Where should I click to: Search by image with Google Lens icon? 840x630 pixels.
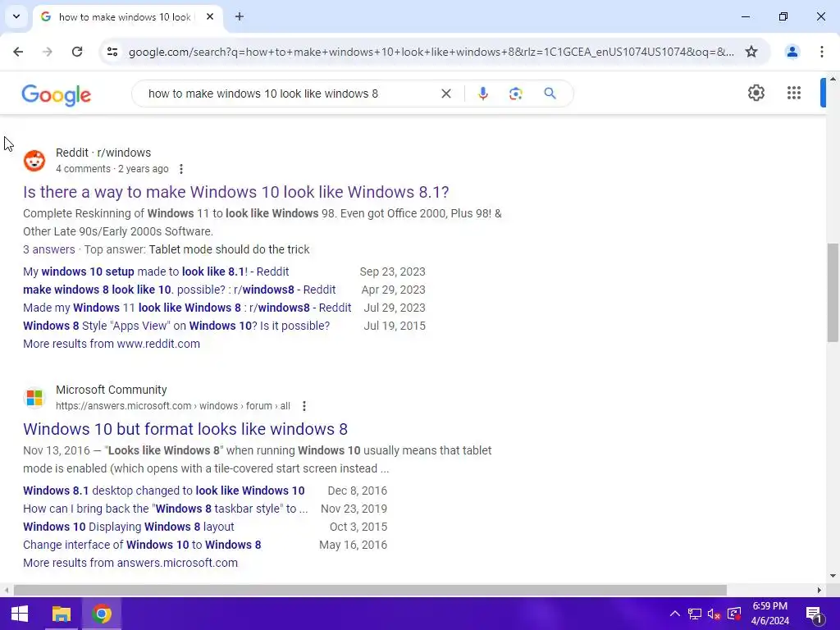tap(515, 94)
